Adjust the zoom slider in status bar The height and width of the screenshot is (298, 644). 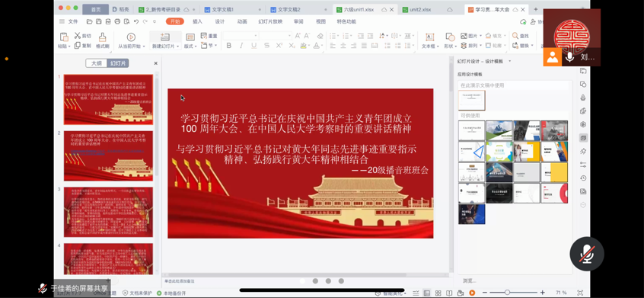click(x=507, y=292)
